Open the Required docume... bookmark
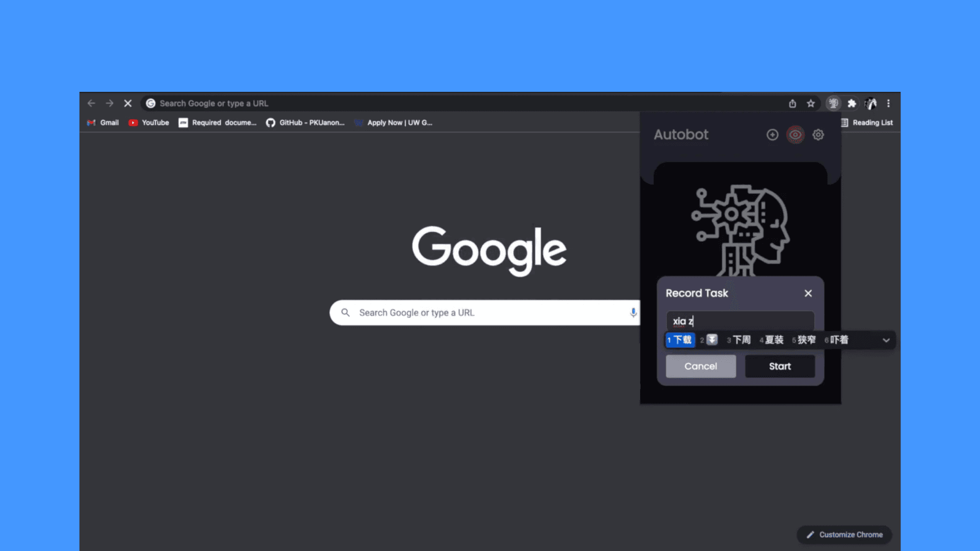Screen dimensions: 980x551 (217, 122)
